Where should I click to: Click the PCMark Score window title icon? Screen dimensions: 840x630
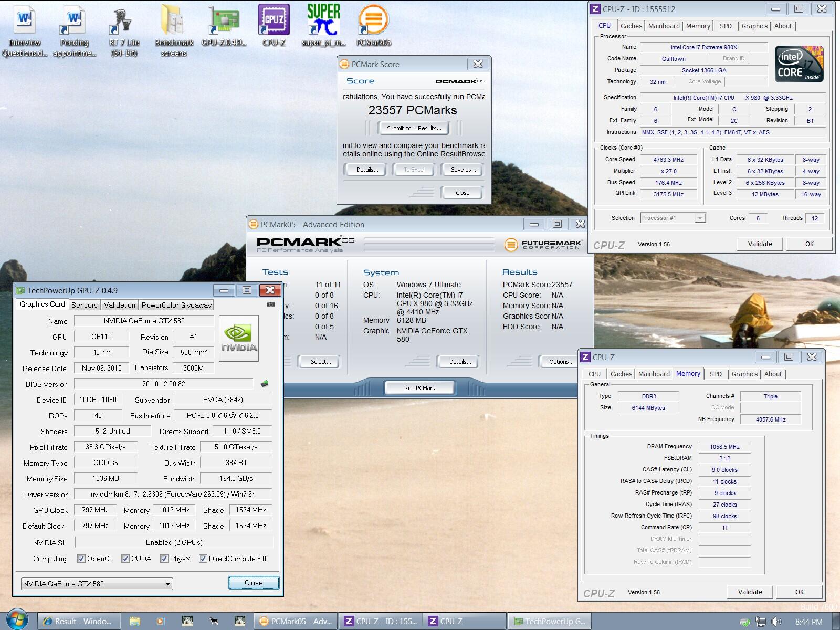click(x=344, y=64)
